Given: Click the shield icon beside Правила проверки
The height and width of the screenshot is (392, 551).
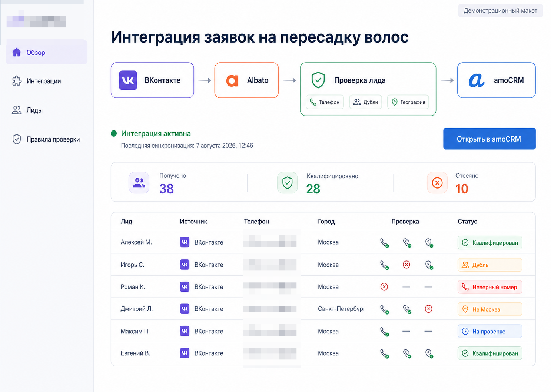Looking at the screenshot, I should click(x=17, y=139).
